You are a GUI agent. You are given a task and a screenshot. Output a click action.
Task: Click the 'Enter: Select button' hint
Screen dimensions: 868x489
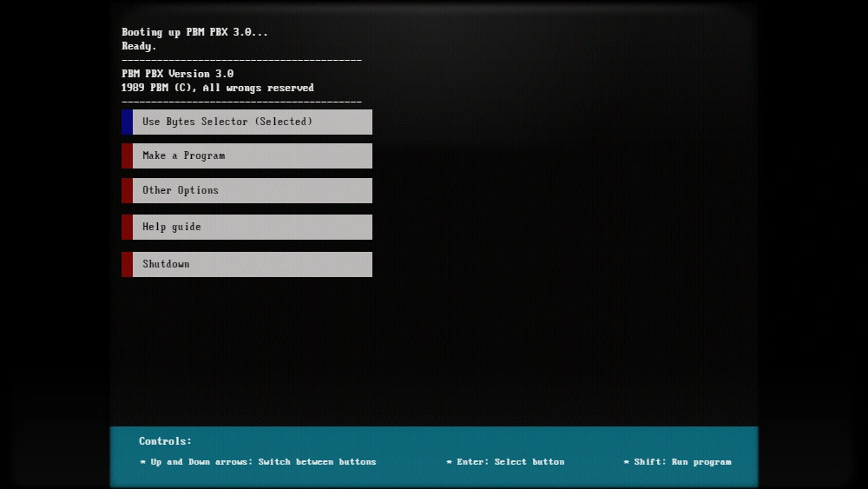(x=505, y=462)
